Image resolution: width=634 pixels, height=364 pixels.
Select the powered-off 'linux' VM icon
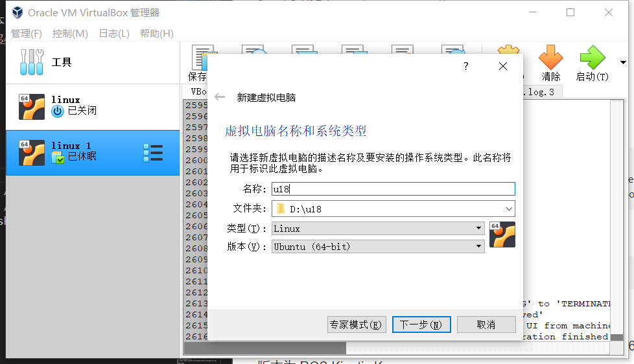[x=31, y=107]
